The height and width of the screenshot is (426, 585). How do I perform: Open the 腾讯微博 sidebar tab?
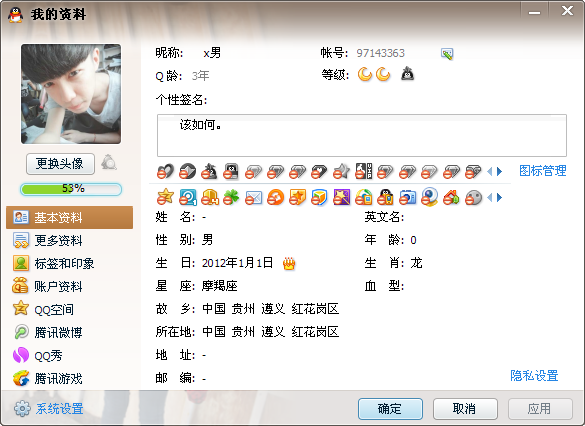coord(69,332)
